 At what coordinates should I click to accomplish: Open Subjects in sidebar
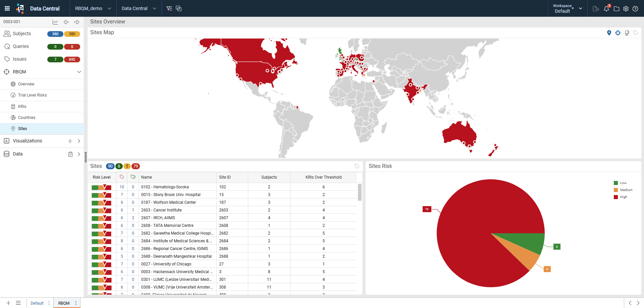[22, 34]
